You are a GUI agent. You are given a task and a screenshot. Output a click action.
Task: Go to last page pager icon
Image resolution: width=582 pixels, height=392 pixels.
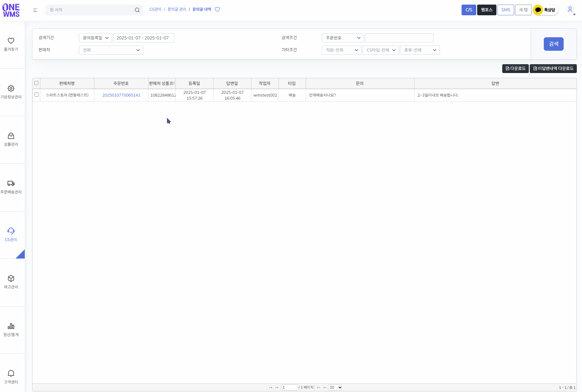click(325, 387)
